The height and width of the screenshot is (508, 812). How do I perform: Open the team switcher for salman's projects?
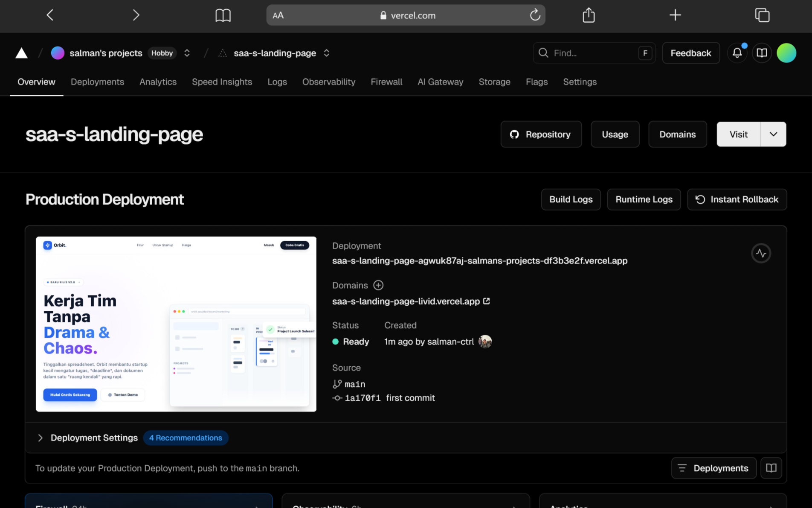(x=187, y=53)
